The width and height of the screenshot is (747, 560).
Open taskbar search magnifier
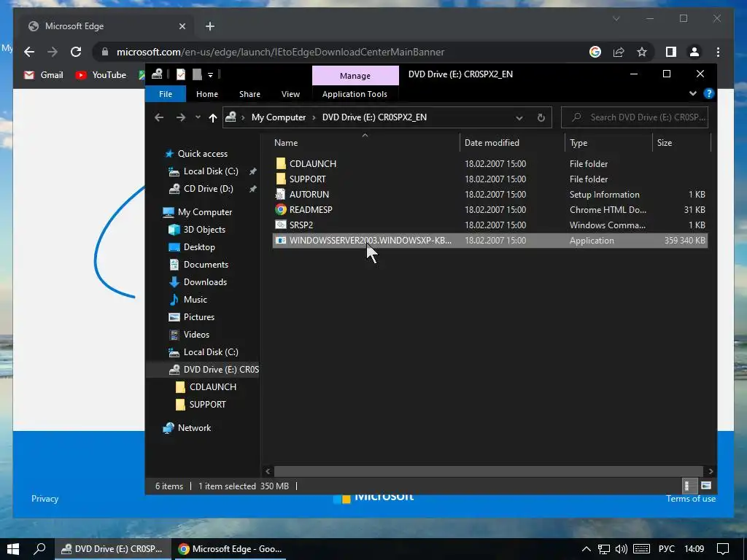tap(39, 549)
